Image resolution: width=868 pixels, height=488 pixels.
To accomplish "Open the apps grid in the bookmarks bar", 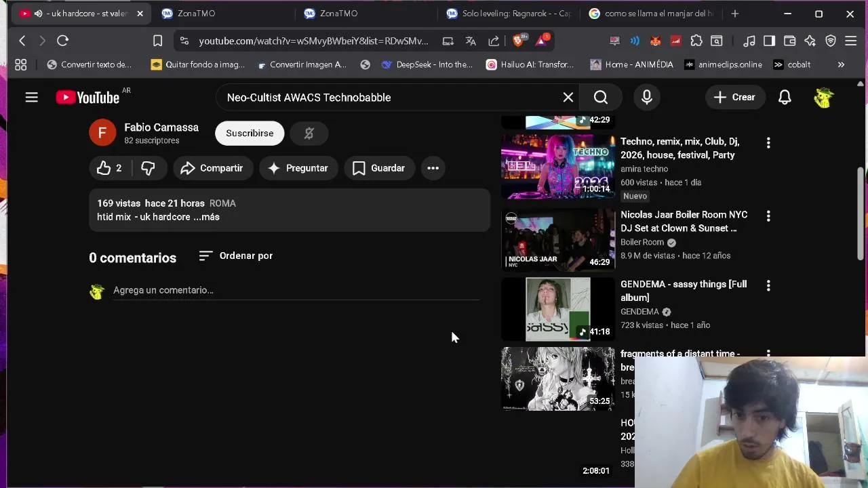I will 21,64.
